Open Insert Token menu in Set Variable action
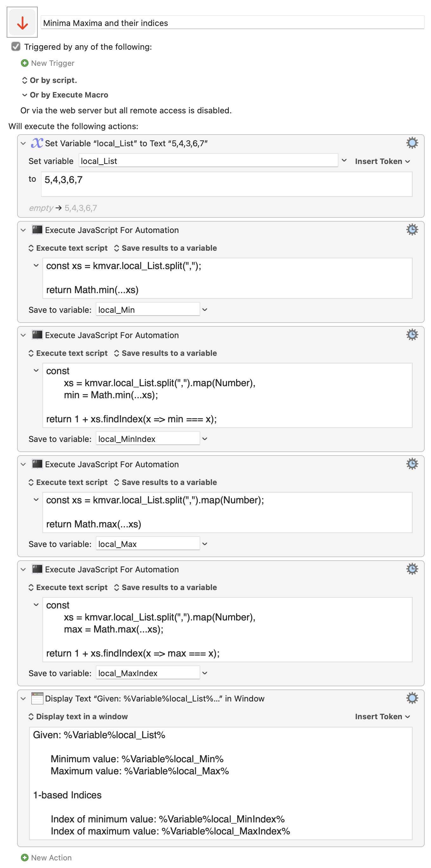This screenshot has width=431, height=868. tap(382, 161)
